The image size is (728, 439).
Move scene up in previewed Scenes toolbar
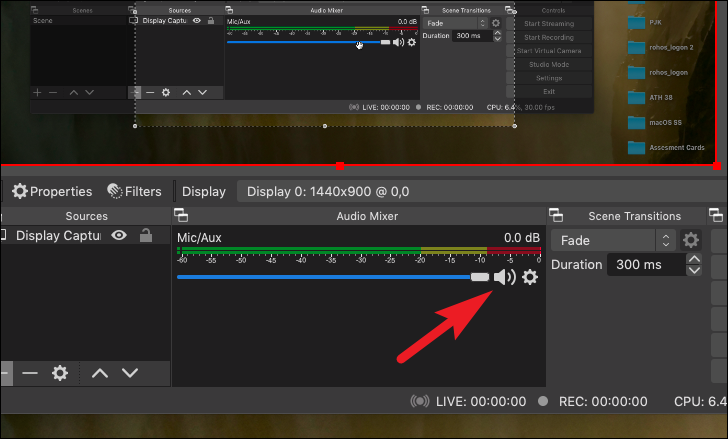[x=73, y=92]
